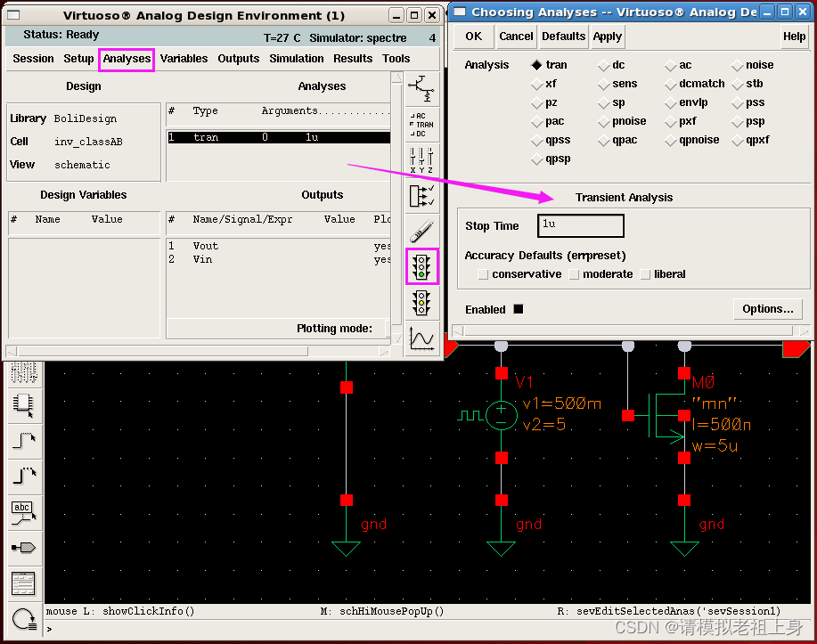This screenshot has height=644, width=817.
Task: Open the Tools menu
Action: pyautogui.click(x=396, y=59)
